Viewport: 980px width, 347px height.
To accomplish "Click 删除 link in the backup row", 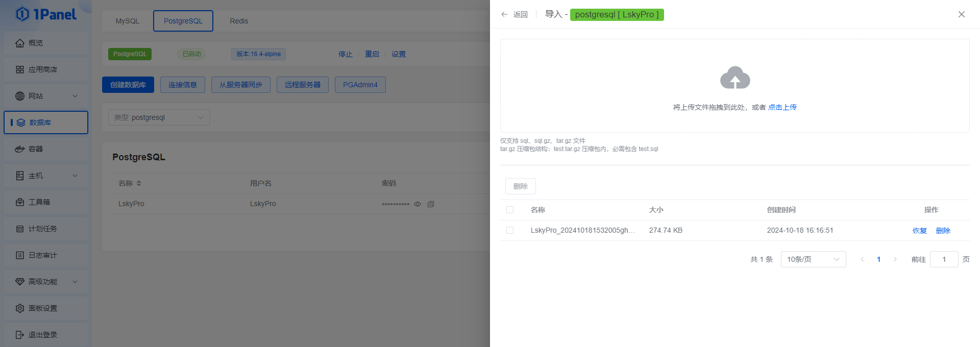I will [x=943, y=231].
